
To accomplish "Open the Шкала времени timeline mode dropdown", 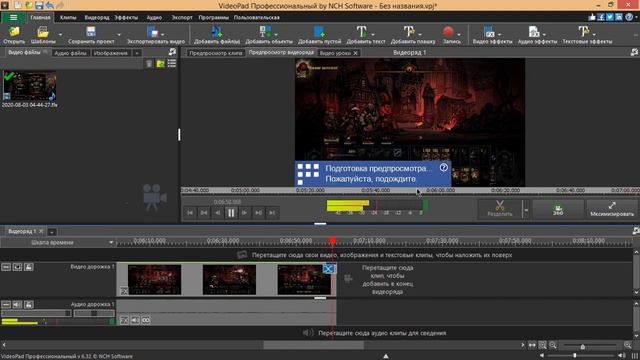I will (111, 242).
